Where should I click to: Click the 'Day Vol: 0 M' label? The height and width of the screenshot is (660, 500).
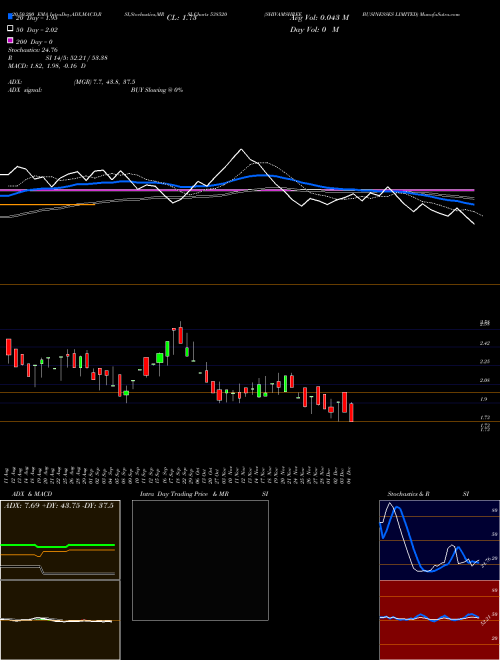[314, 29]
